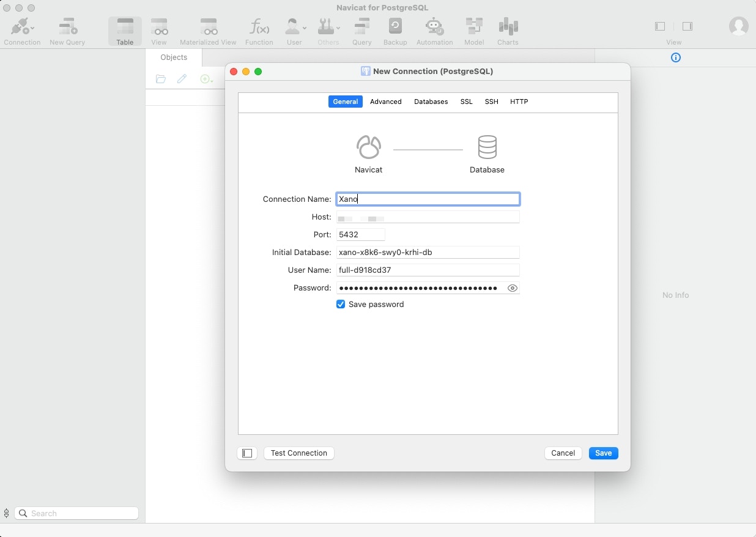Click the Database cylinder icon
This screenshot has height=537, width=756.
tap(487, 147)
